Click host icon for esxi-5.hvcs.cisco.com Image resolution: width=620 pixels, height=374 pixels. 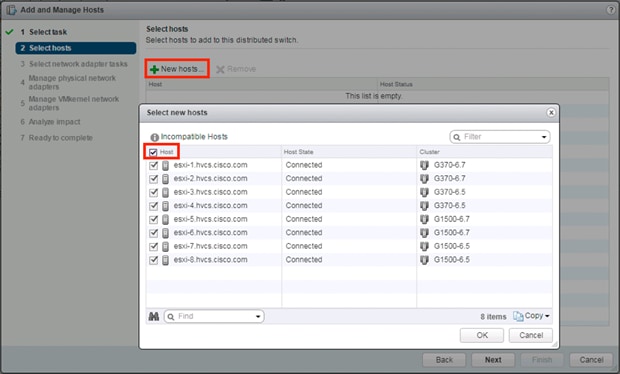[166, 219]
